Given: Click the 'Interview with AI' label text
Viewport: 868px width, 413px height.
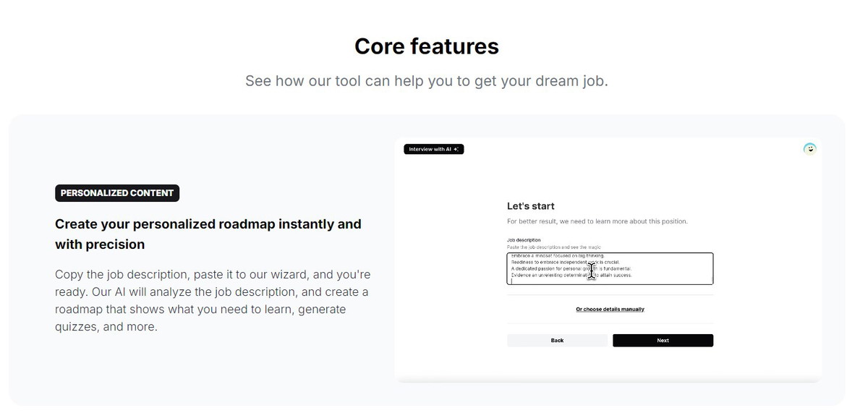Looking at the screenshot, I should click(430, 150).
